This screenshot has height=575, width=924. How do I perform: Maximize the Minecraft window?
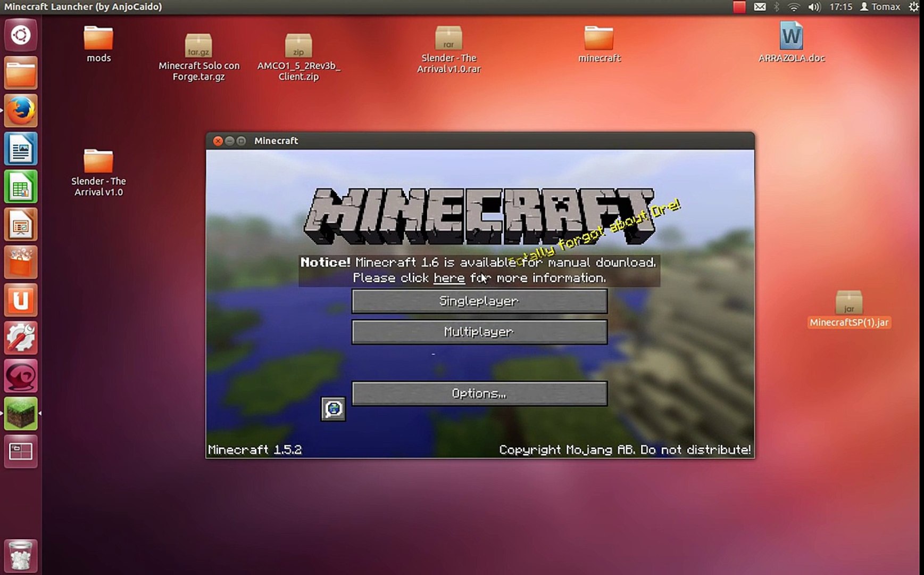pyautogui.click(x=242, y=141)
